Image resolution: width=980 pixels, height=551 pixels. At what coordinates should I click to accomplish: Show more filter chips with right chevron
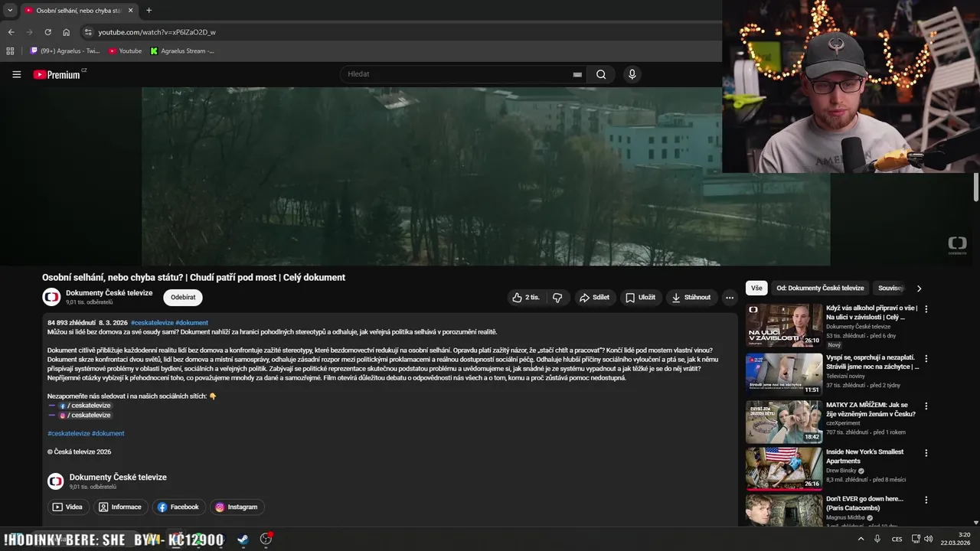click(x=919, y=289)
